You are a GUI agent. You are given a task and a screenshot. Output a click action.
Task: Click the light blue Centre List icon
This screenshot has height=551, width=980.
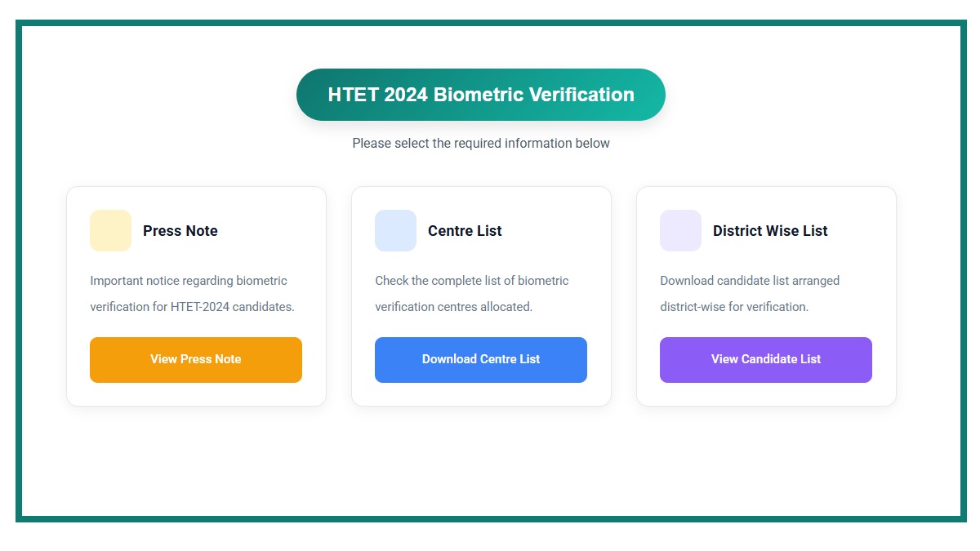pos(395,230)
